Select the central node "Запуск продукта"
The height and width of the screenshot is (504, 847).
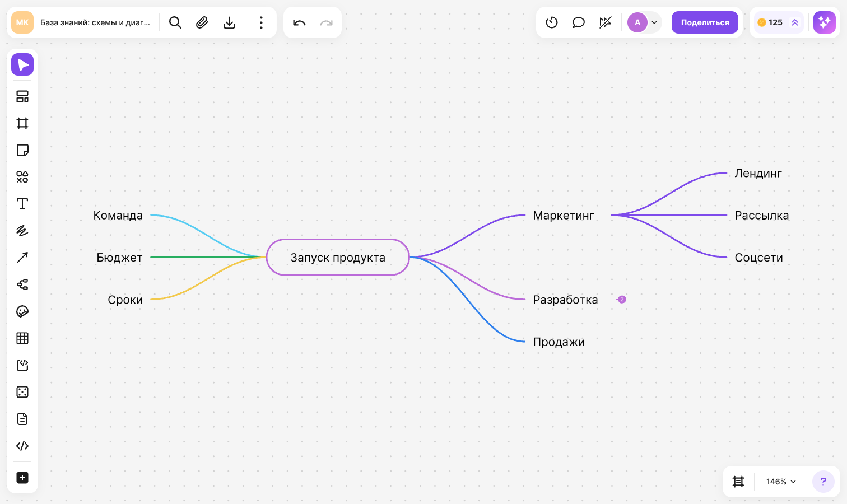338,258
